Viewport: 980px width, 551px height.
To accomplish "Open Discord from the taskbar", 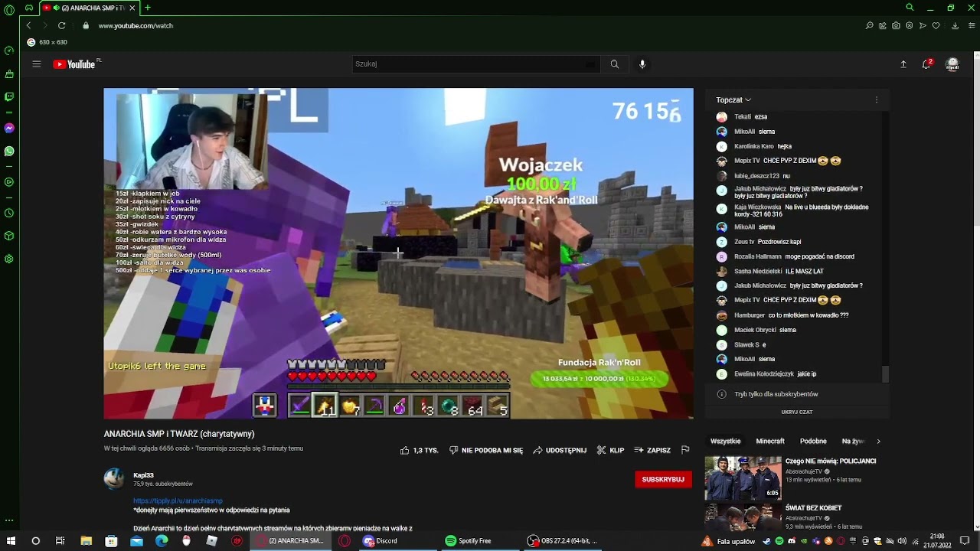I will 381,540.
